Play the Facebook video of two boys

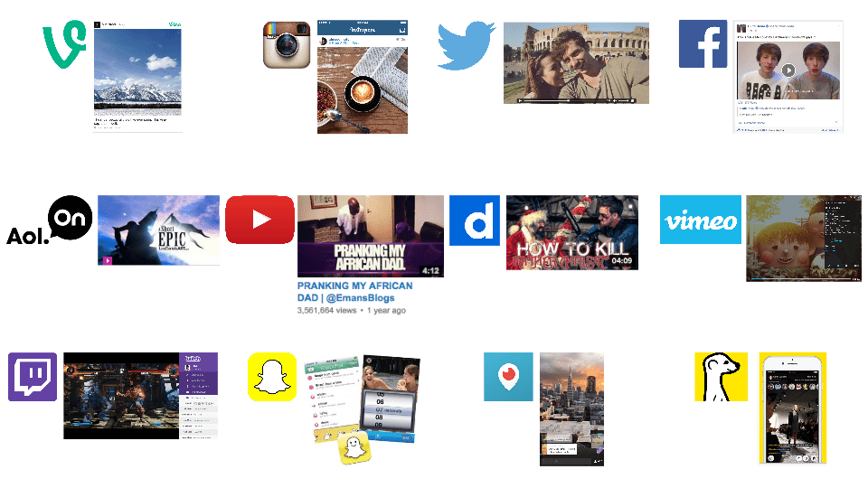pos(788,70)
